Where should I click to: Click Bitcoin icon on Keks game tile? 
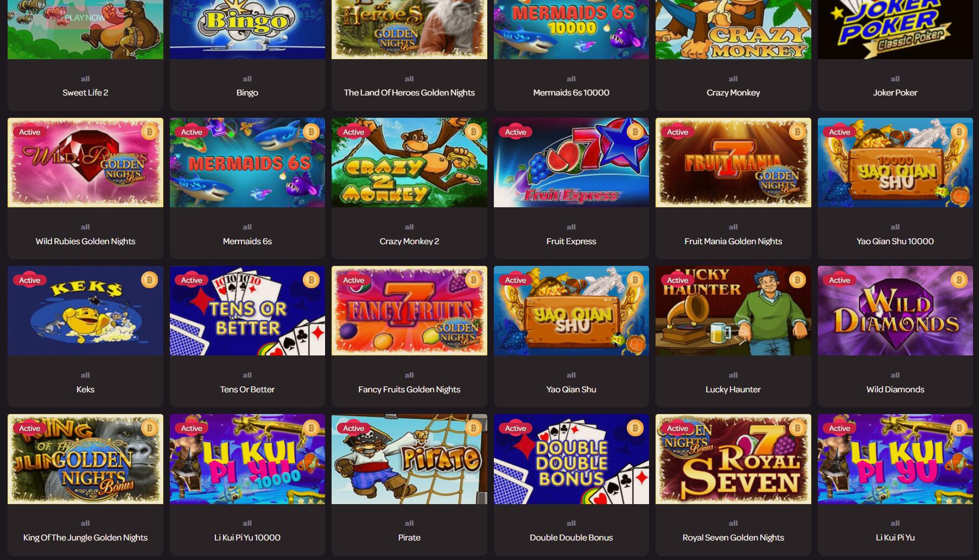click(149, 279)
